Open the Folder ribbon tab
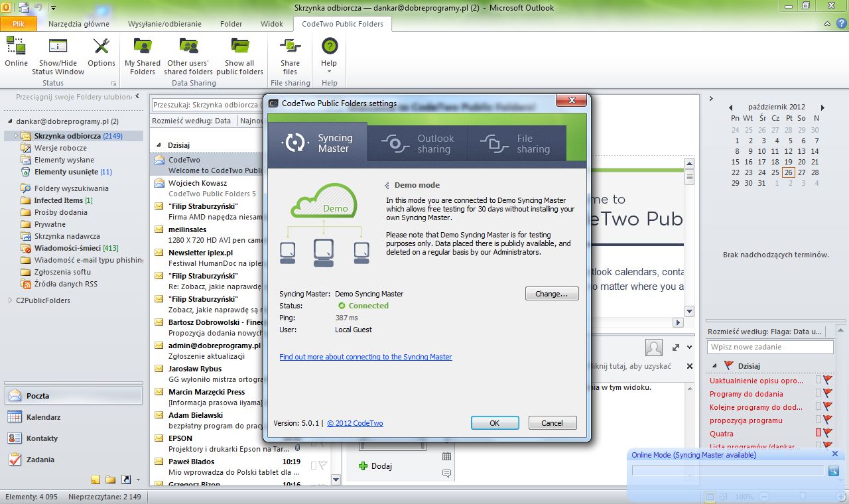Screen dimensions: 849x504 [231, 24]
